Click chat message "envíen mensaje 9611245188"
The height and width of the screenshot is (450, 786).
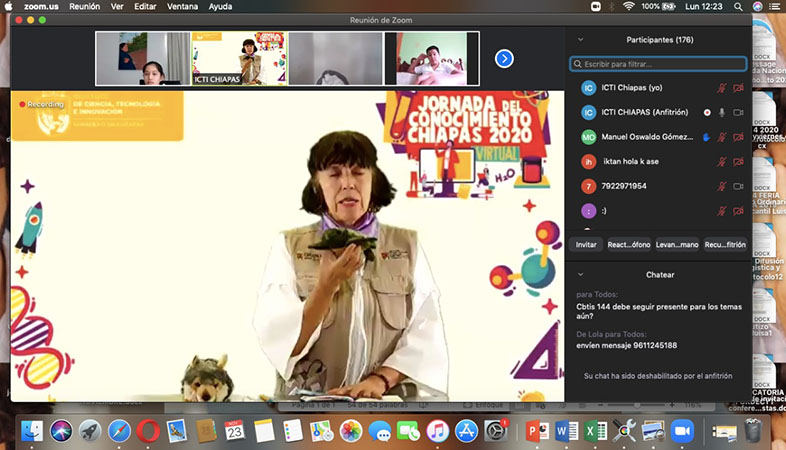[627, 345]
